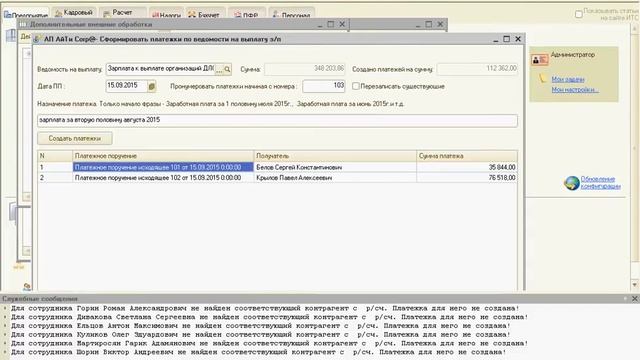
Task: Click the note icon beside Мои задачи
Action: (542, 78)
